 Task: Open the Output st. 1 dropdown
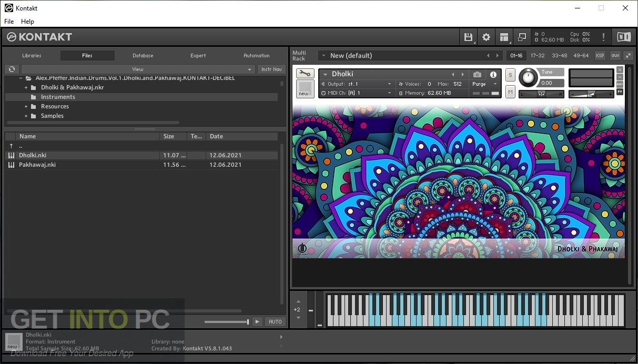click(356, 84)
